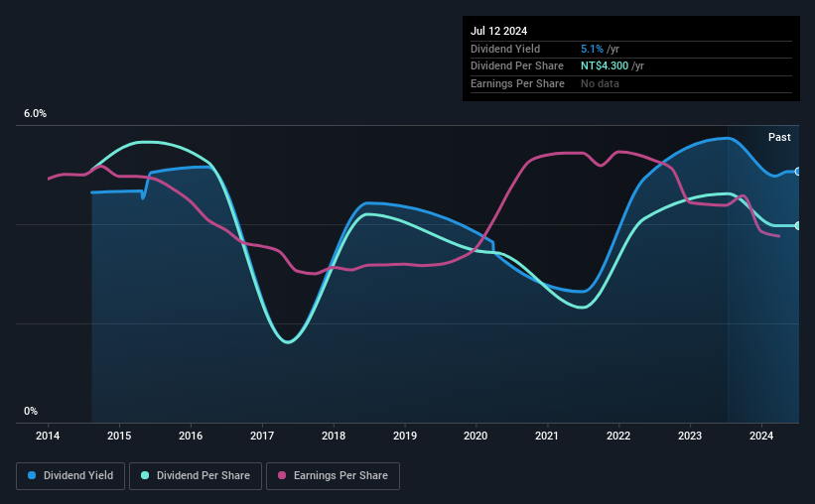Click the 5.1% dividend yield value

[x=592, y=49]
